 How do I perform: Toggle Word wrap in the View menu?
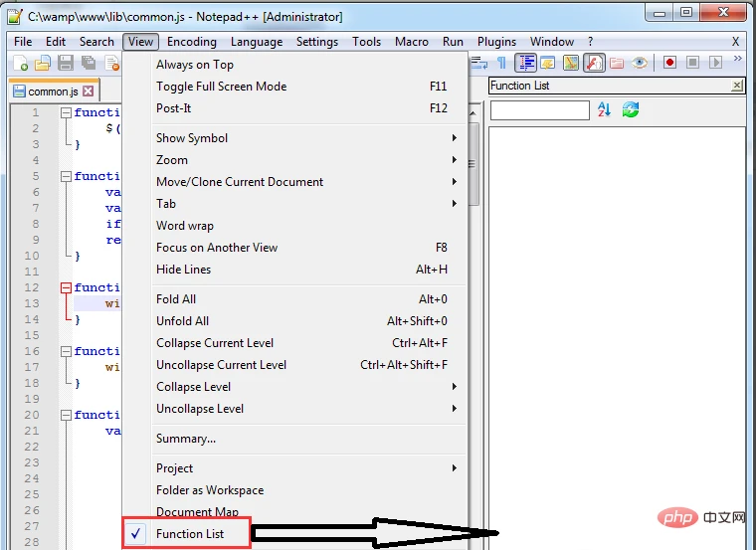click(x=185, y=226)
